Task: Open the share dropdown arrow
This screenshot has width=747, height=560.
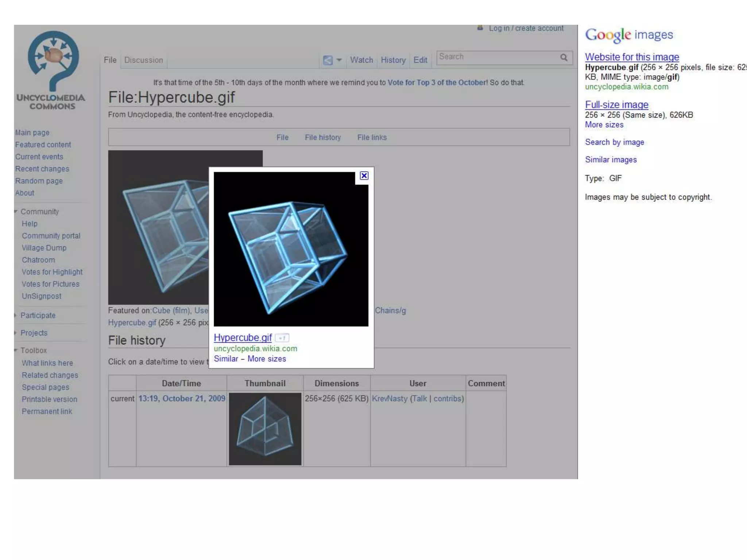Action: [x=339, y=60]
